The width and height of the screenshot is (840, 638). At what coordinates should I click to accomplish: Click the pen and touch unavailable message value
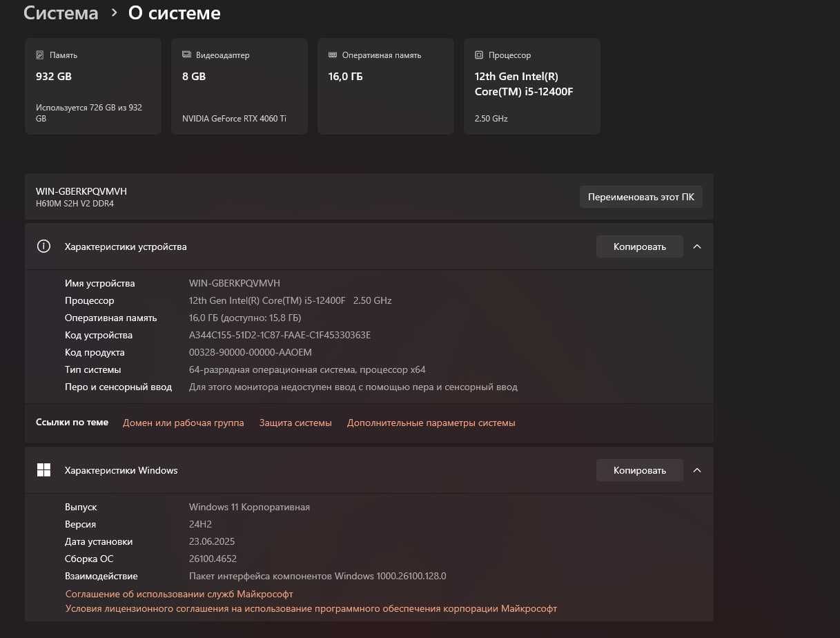point(353,387)
